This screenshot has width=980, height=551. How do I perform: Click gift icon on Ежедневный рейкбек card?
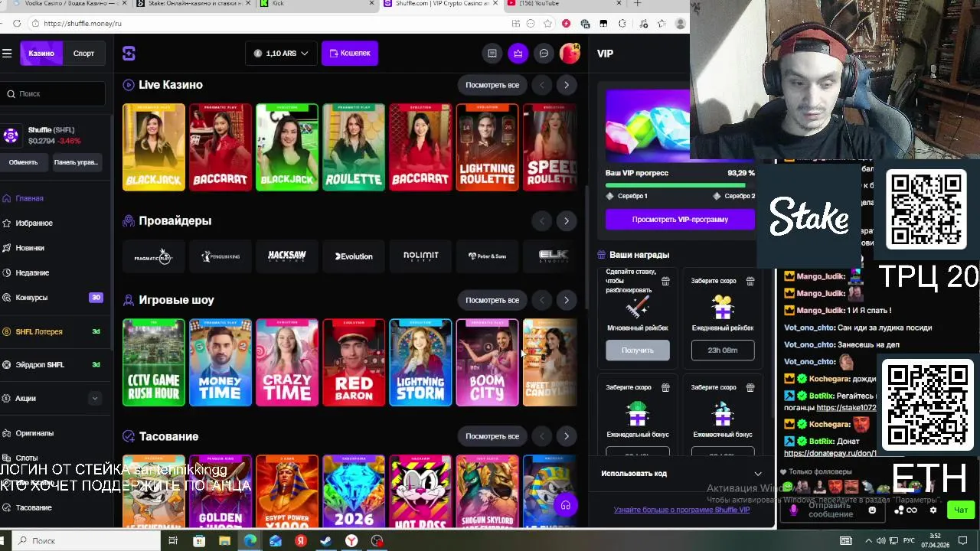(750, 282)
